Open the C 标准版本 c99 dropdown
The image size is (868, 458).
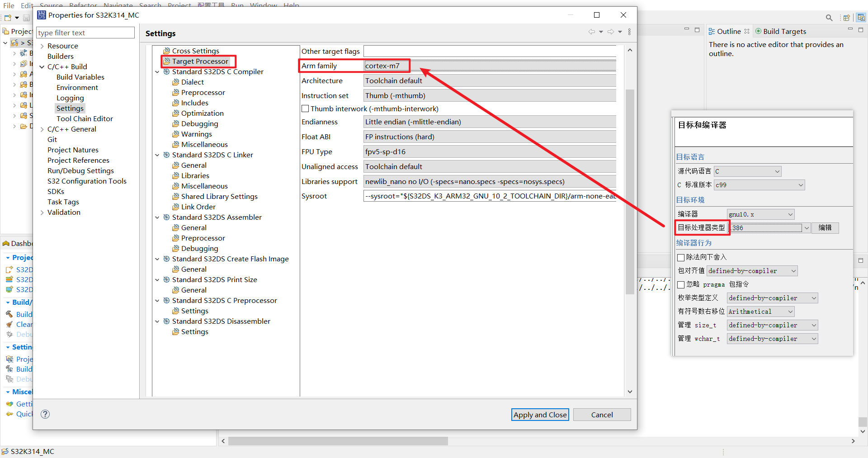click(x=759, y=185)
